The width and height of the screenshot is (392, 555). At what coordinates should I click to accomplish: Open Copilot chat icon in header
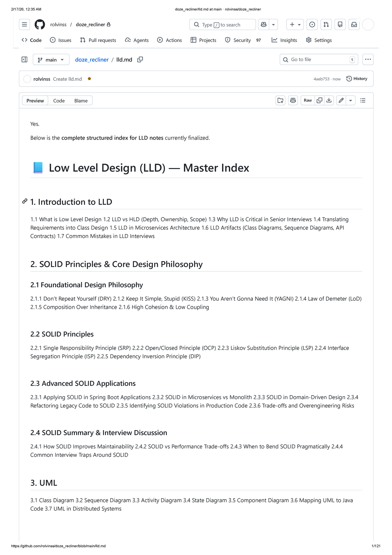(x=264, y=25)
